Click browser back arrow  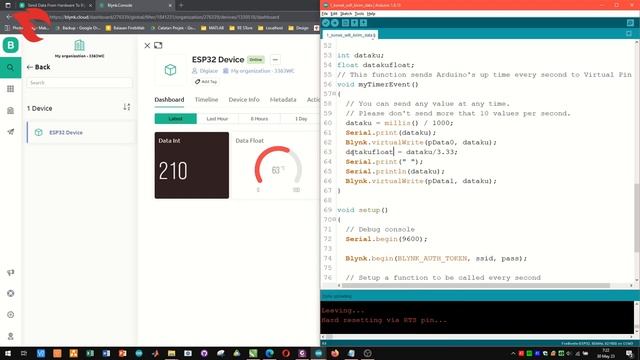tap(9, 17)
